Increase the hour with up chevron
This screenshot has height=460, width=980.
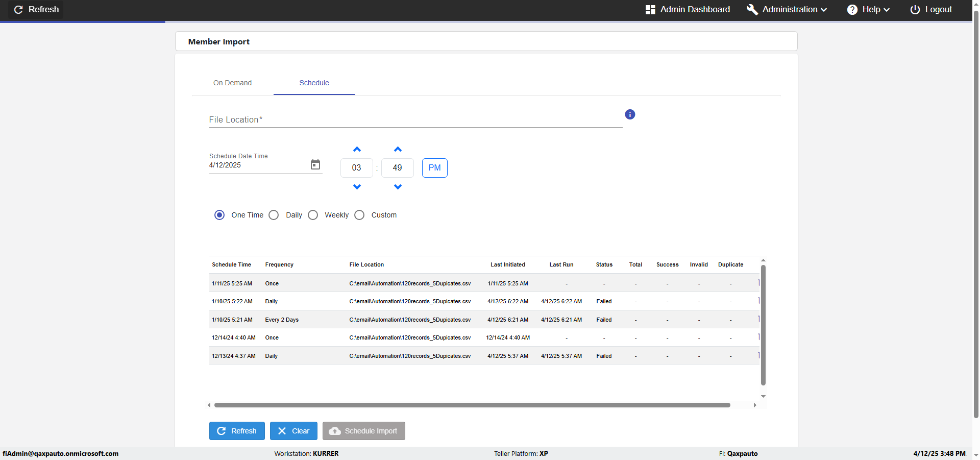pos(357,150)
